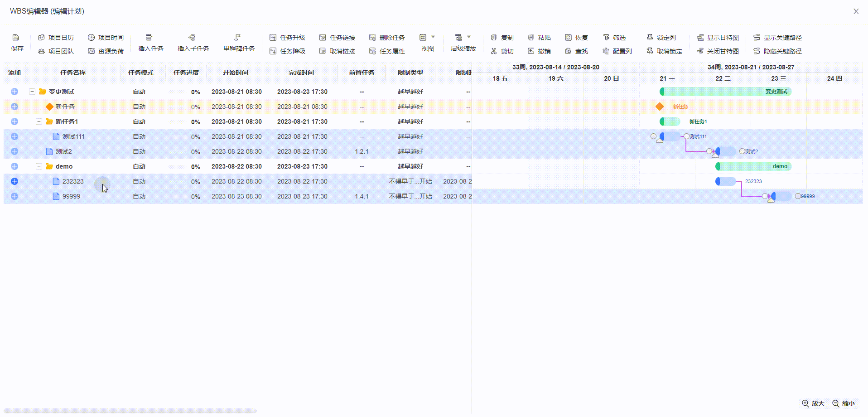The image size is (868, 417).
Task: Click Zoom Out (缩小) button
Action: [x=844, y=403]
